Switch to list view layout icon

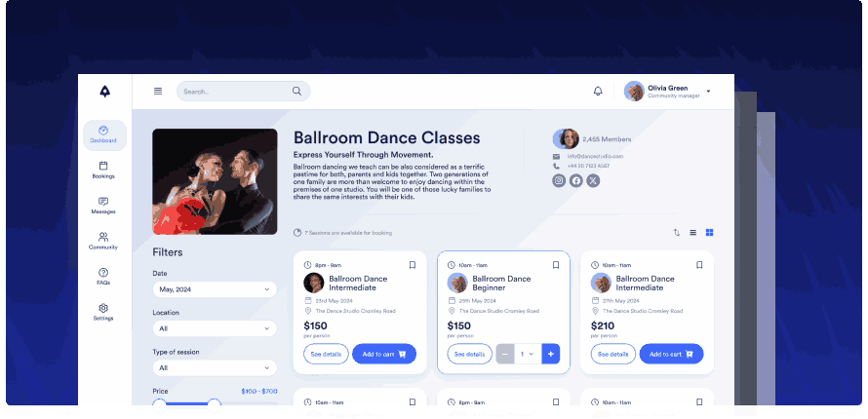click(x=692, y=233)
